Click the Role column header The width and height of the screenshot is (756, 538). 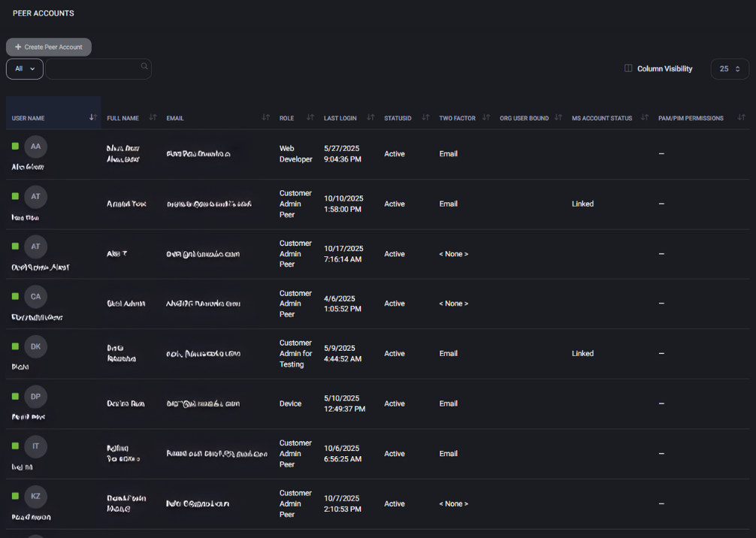pyautogui.click(x=287, y=118)
